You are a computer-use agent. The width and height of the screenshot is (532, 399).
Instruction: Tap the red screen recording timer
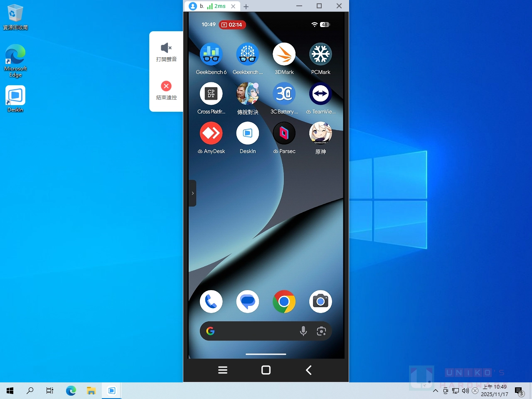point(232,25)
